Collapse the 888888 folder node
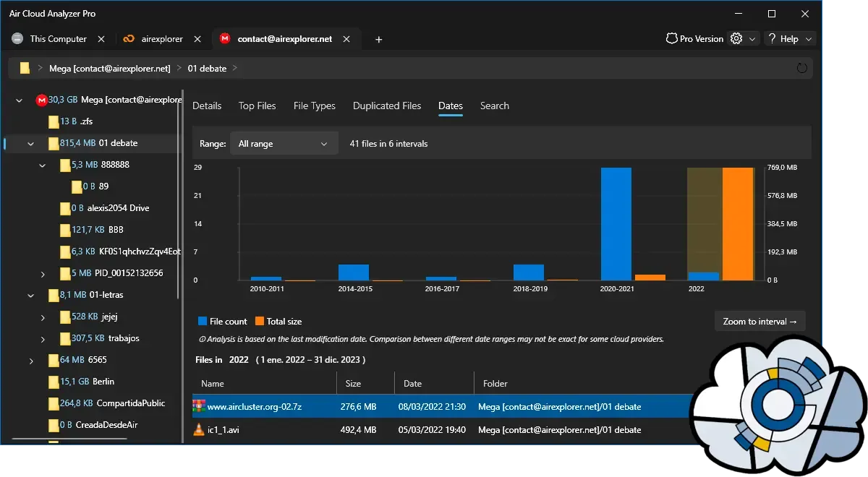Image resolution: width=868 pixels, height=477 pixels. tap(43, 166)
